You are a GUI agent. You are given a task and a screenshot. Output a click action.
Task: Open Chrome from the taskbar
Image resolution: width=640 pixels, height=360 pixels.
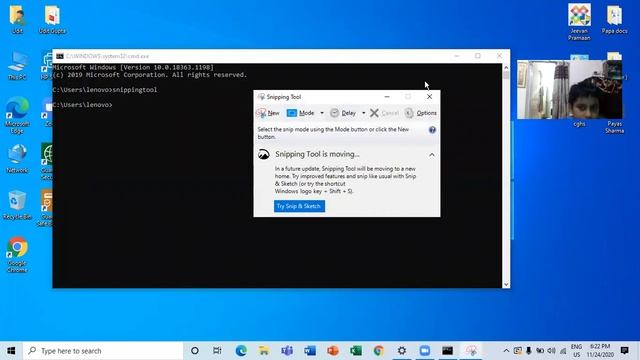pos(378,351)
